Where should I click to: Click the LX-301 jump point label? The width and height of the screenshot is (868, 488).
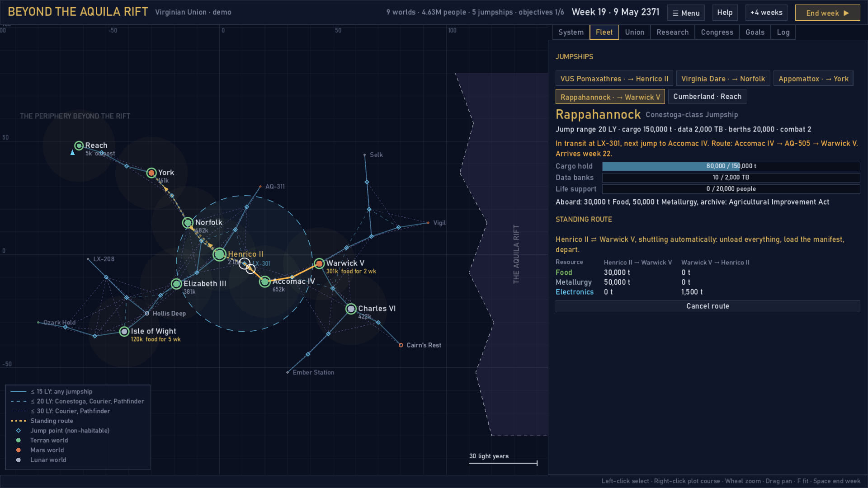pyautogui.click(x=261, y=264)
